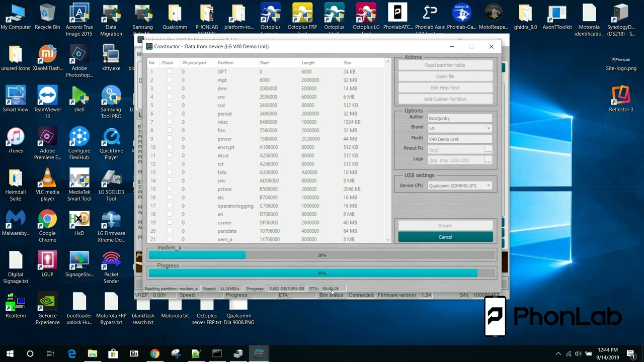Screen dimensions: 644x362
Task: Open Adobe Premiere desktop shortcut
Action: 47,144
